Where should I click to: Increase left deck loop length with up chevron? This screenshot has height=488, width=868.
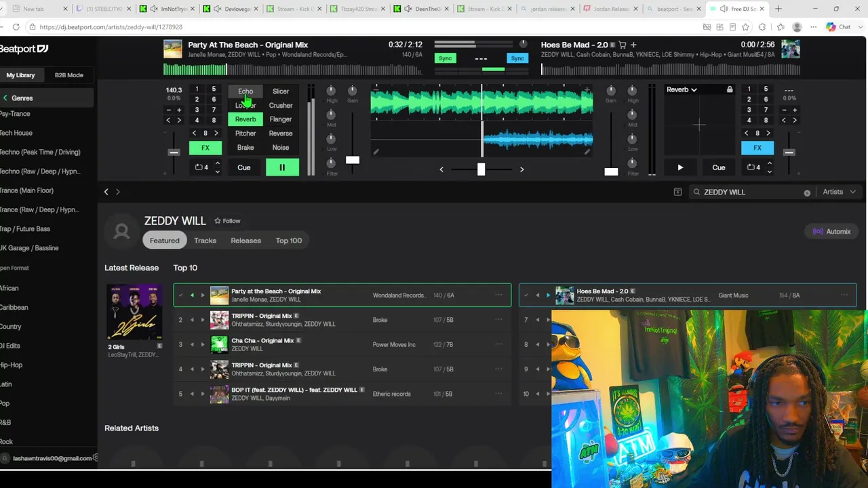point(217,163)
